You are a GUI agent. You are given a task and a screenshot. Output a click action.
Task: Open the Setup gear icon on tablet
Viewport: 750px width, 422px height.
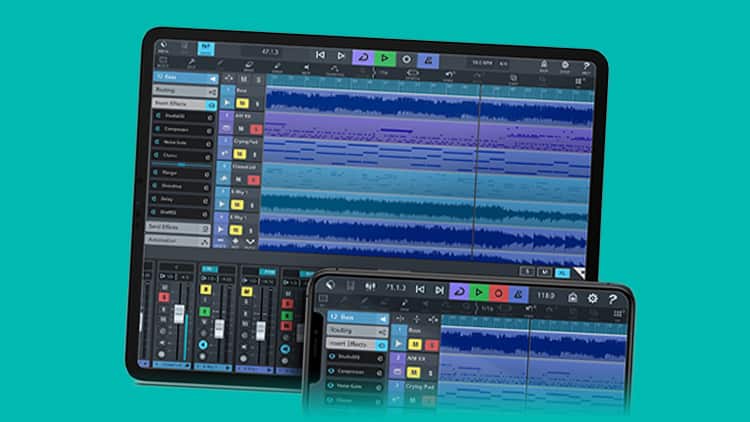(x=565, y=66)
